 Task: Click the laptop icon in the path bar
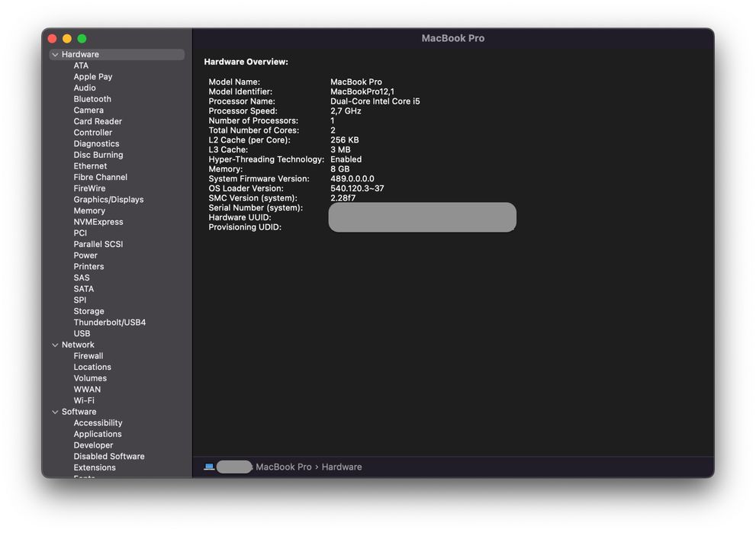(209, 467)
